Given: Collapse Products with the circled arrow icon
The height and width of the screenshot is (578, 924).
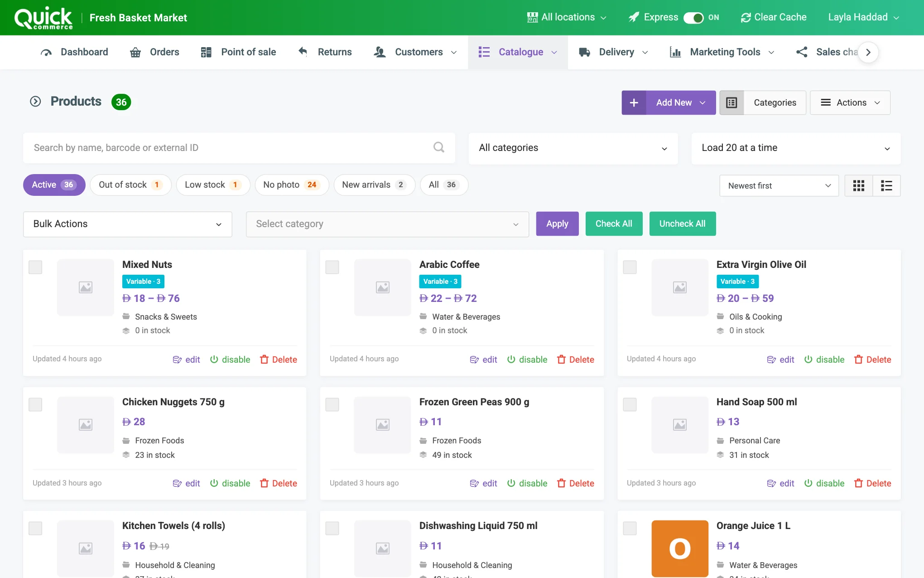Looking at the screenshot, I should click(35, 101).
